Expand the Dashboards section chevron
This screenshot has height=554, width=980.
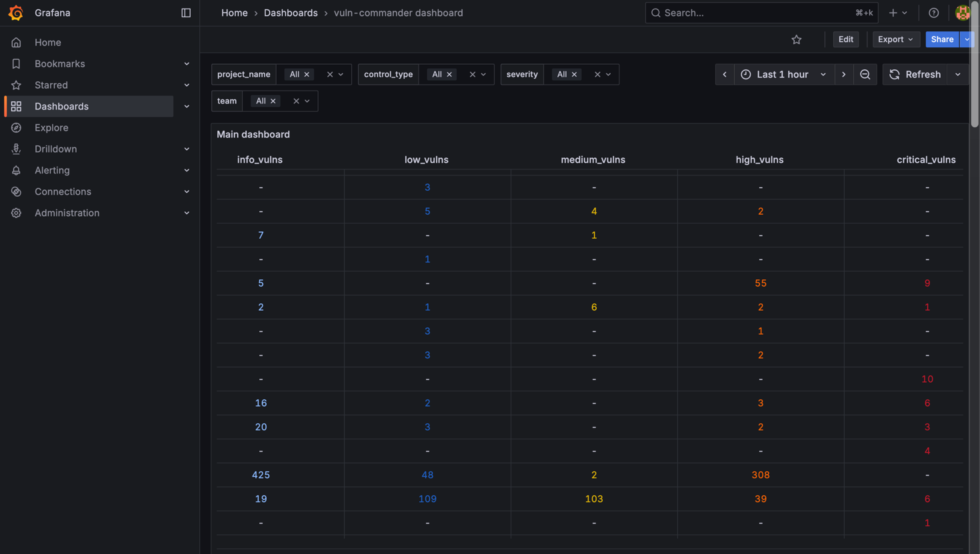(x=187, y=107)
